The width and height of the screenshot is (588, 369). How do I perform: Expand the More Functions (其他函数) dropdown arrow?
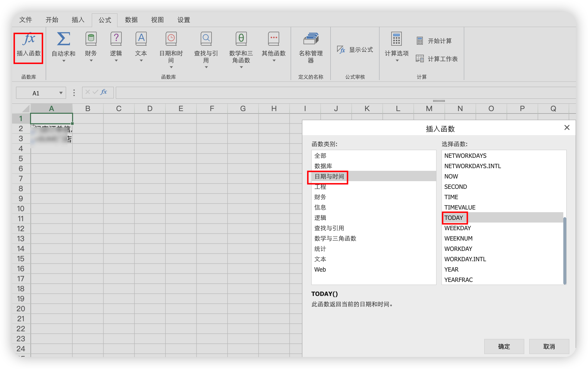[x=274, y=61]
